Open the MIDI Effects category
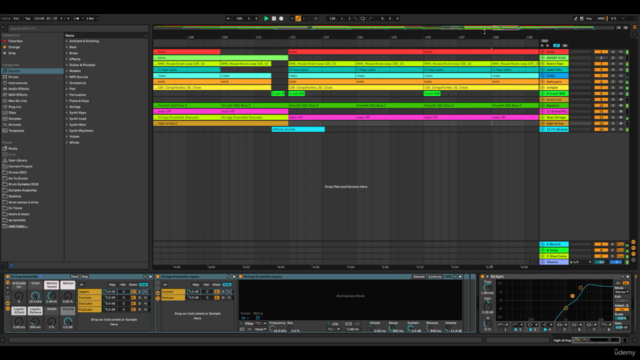Screen dimensions: 640x360 tap(18, 95)
